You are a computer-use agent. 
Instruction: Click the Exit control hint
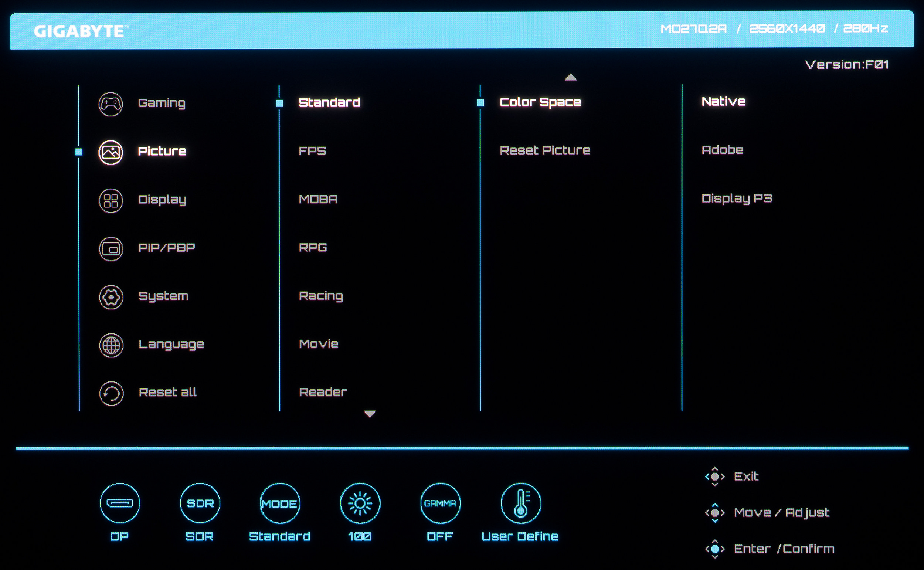coord(745,476)
